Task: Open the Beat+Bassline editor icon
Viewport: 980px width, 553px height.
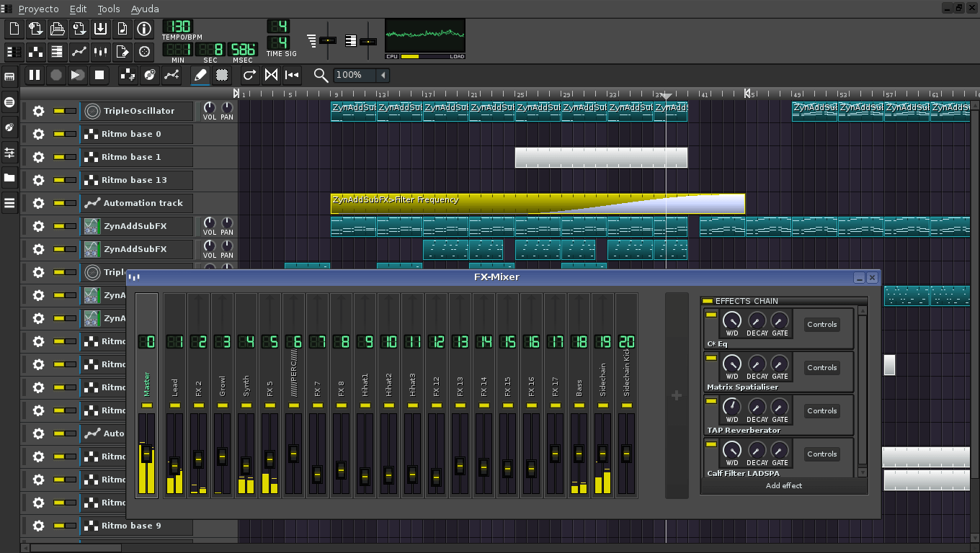Action: (36, 52)
